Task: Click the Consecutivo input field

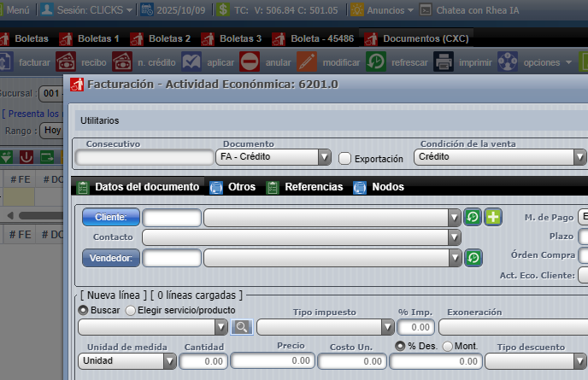Action: 144,157
